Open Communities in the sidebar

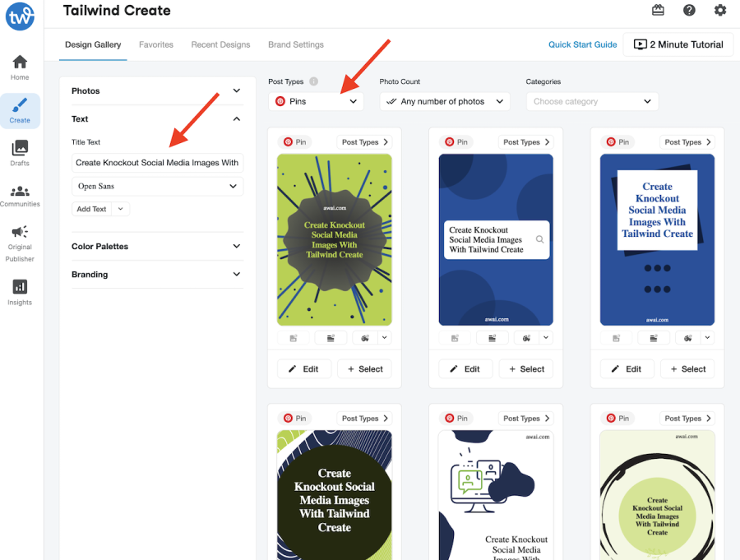(20, 197)
